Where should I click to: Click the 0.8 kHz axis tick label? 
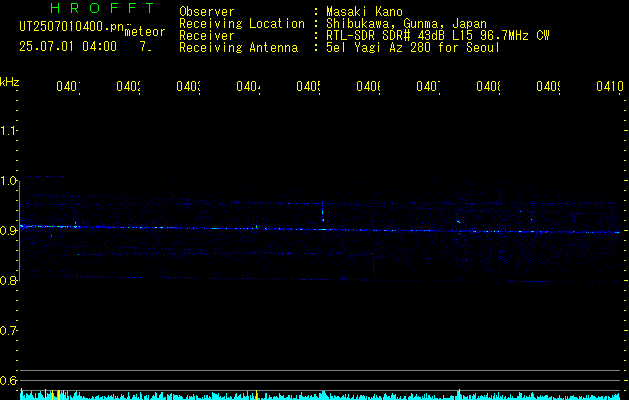(x=8, y=280)
